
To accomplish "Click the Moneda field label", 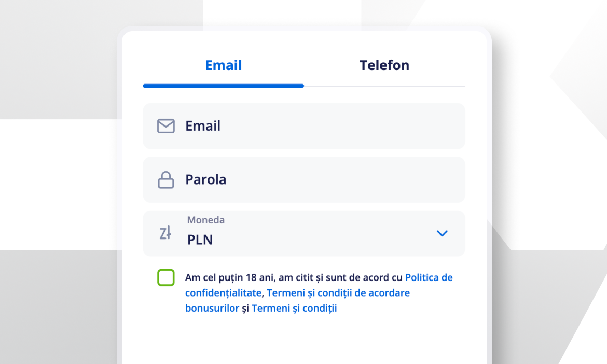I will coord(206,220).
